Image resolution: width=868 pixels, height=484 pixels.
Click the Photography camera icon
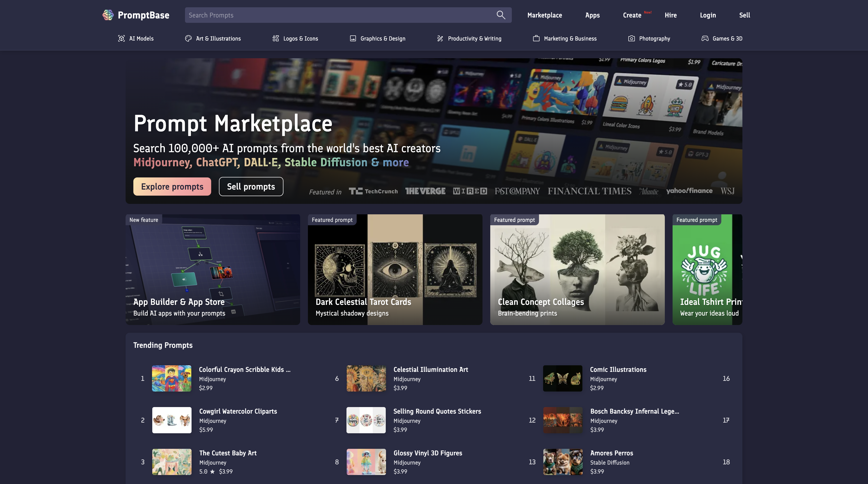631,38
